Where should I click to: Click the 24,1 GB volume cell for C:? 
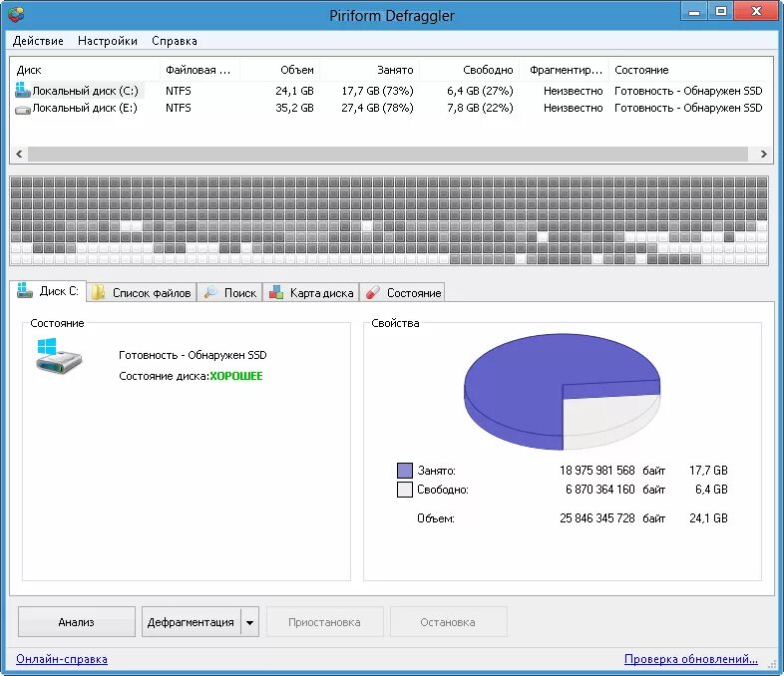tap(294, 91)
